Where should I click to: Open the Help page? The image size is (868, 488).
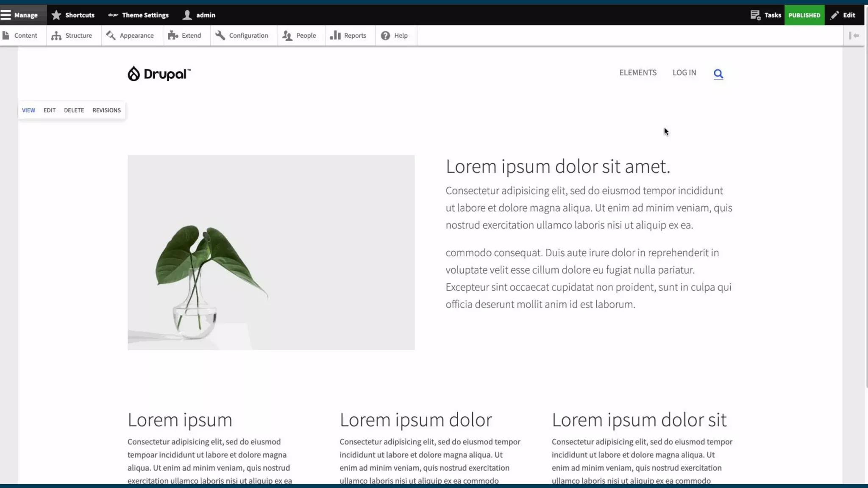point(395,36)
